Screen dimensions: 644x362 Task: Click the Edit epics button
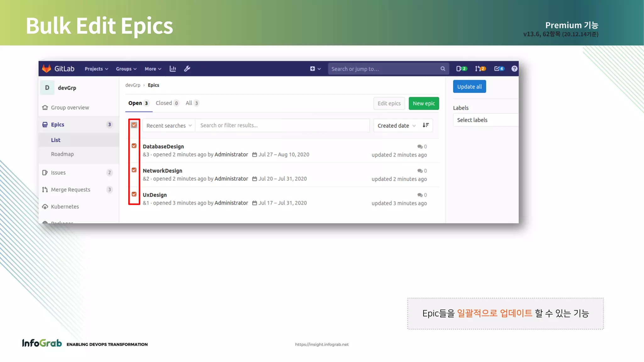(389, 103)
